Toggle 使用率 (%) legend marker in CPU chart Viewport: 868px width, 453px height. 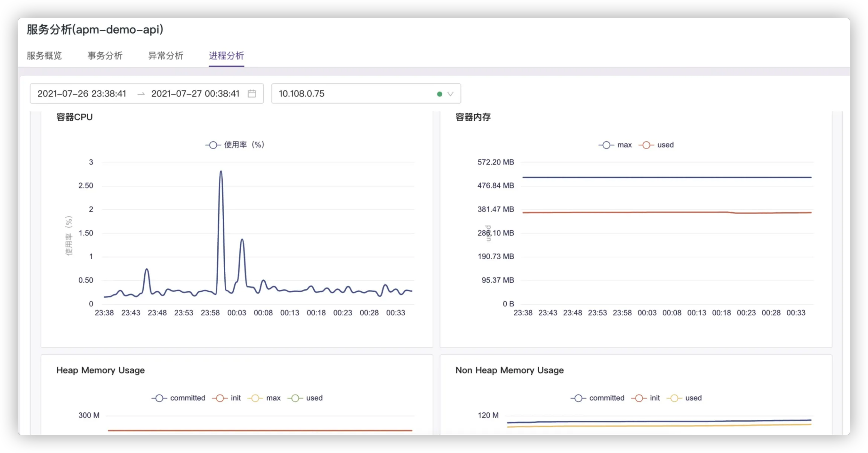213,145
